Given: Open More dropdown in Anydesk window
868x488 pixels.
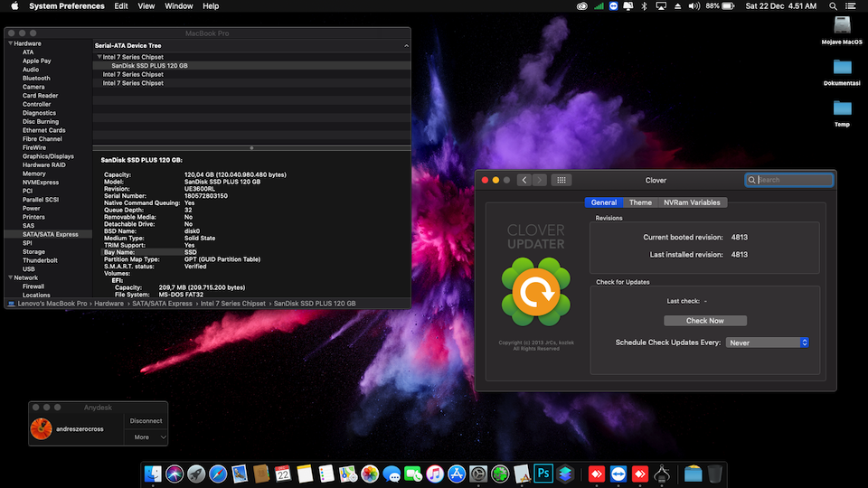Looking at the screenshot, I should point(146,437).
